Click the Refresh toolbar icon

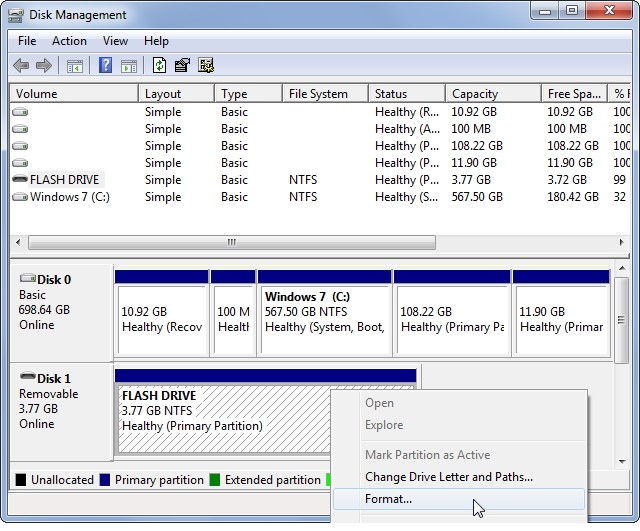tap(159, 65)
